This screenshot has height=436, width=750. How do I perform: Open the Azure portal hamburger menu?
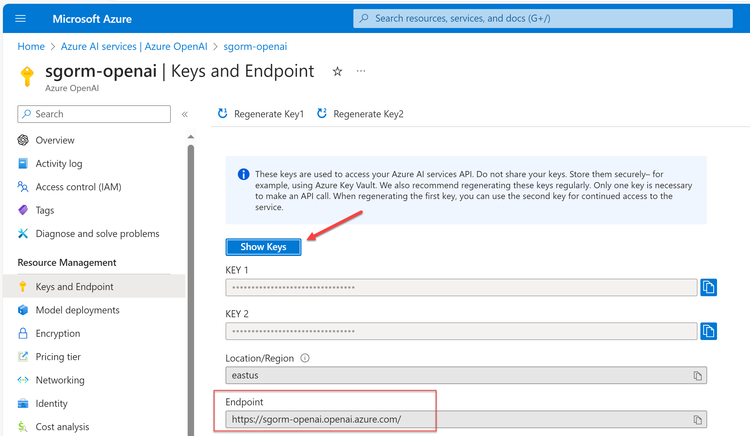click(21, 19)
